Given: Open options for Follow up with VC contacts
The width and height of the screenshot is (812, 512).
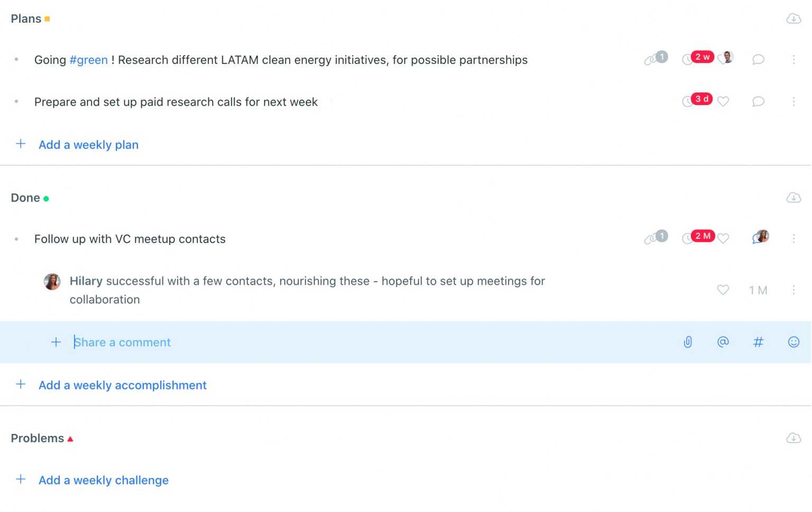Looking at the screenshot, I should point(793,239).
